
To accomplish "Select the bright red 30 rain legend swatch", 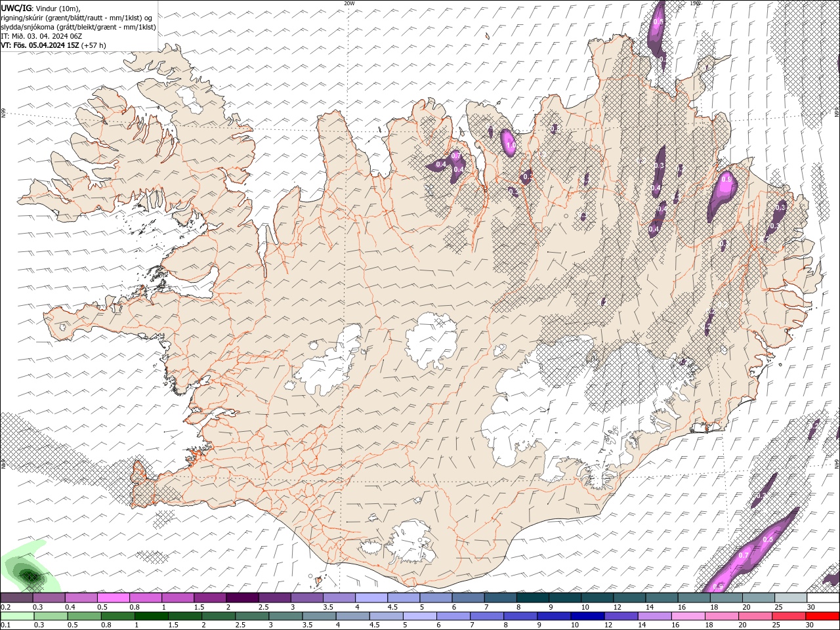I will point(822,616).
